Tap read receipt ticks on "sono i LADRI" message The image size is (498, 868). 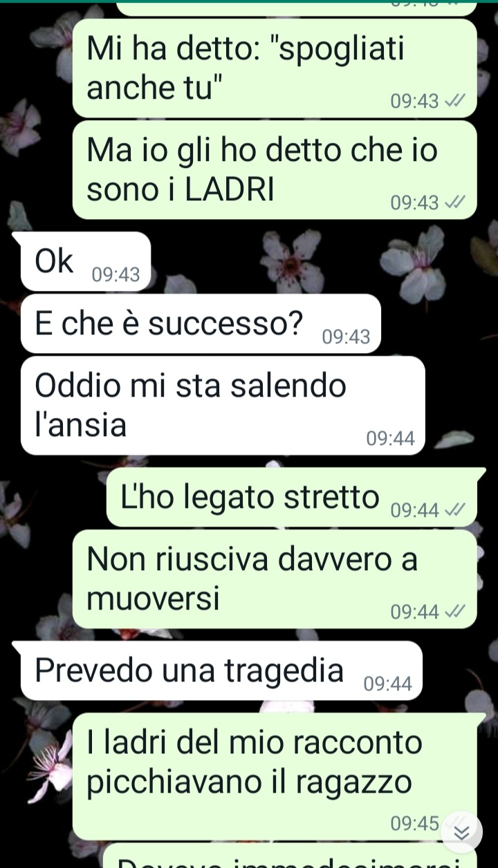[456, 203]
